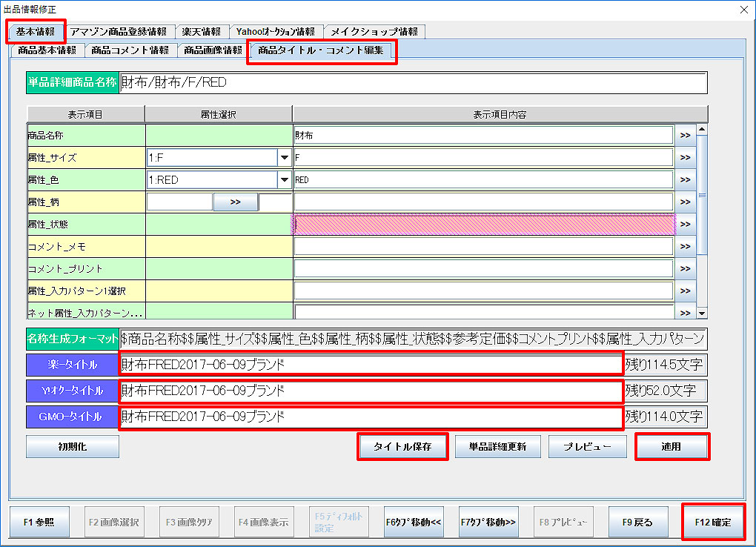Open the 商品画像情報 sub-tab
This screenshot has height=547, width=756.
point(213,50)
